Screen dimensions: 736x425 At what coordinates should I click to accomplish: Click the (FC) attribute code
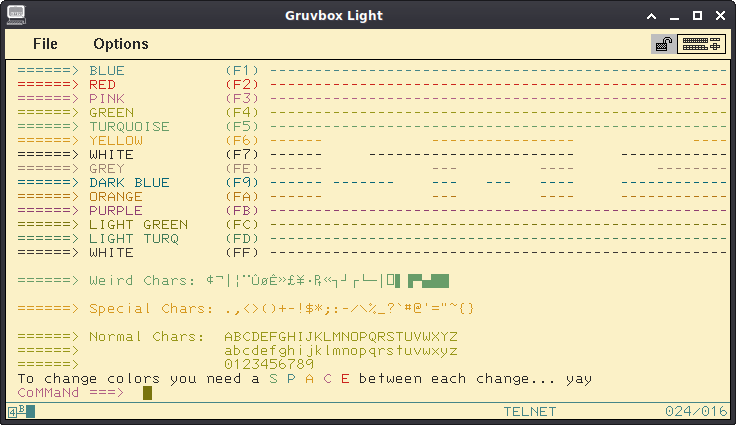242,224
